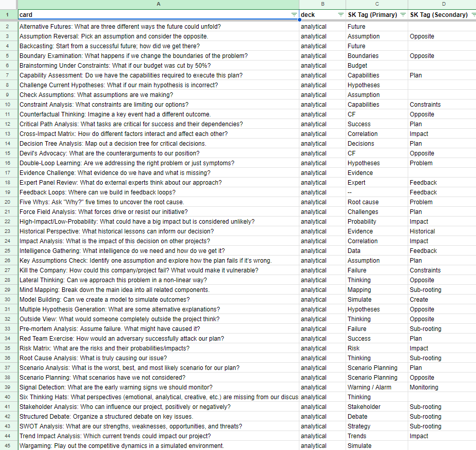Select the 'Capability Assessment' card cell
The image size is (476, 450).
pyautogui.click(x=159, y=75)
